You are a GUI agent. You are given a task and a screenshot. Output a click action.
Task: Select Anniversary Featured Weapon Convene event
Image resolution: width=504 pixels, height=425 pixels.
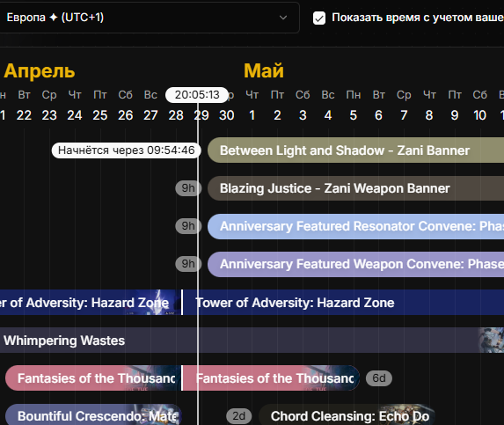pos(355,264)
